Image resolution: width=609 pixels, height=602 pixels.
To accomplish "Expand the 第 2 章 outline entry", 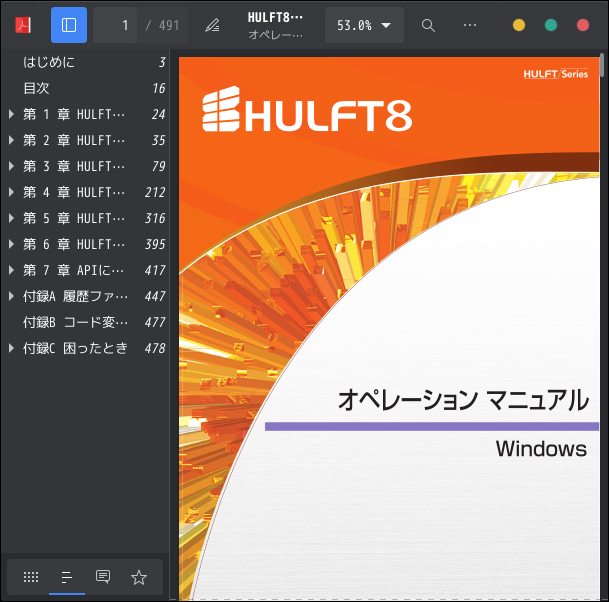I will 11,140.
